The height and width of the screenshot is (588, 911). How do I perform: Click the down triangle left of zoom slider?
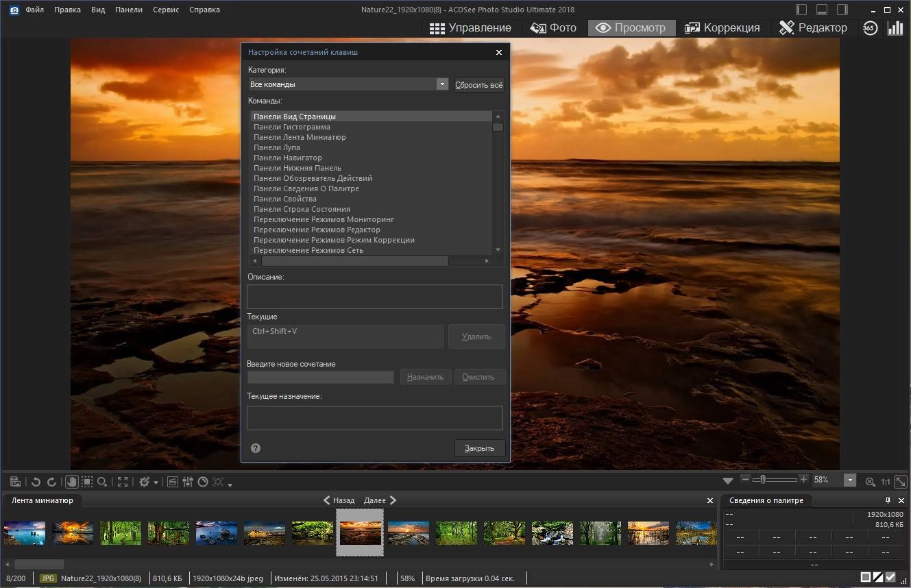click(728, 481)
